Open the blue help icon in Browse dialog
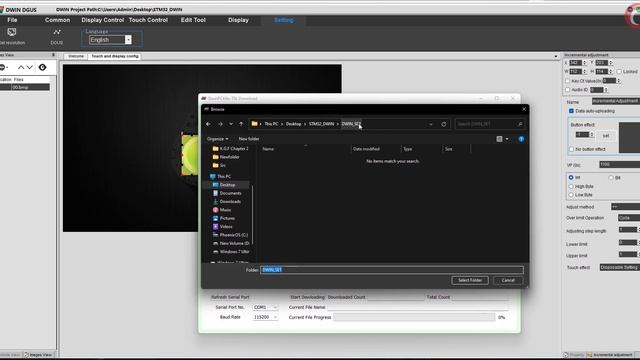 pyautogui.click(x=521, y=139)
